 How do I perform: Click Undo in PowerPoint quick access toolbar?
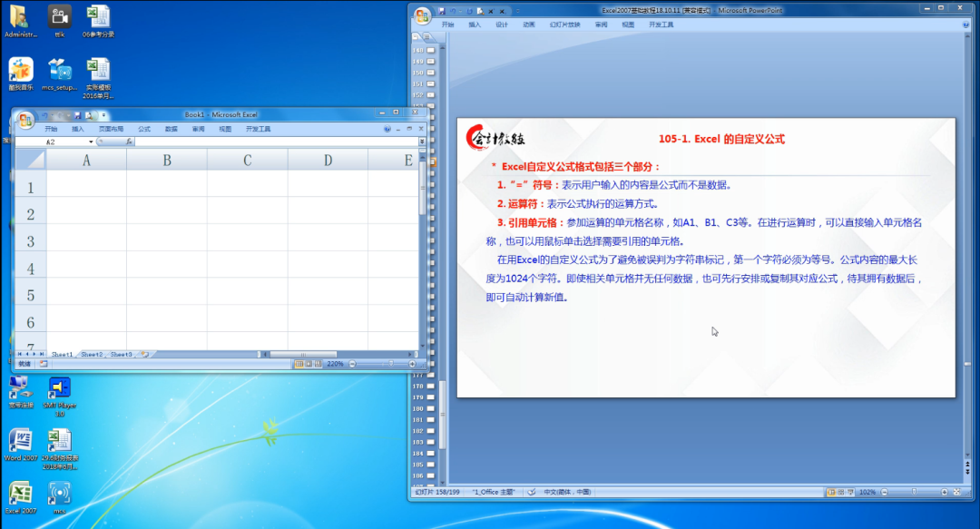tap(453, 11)
